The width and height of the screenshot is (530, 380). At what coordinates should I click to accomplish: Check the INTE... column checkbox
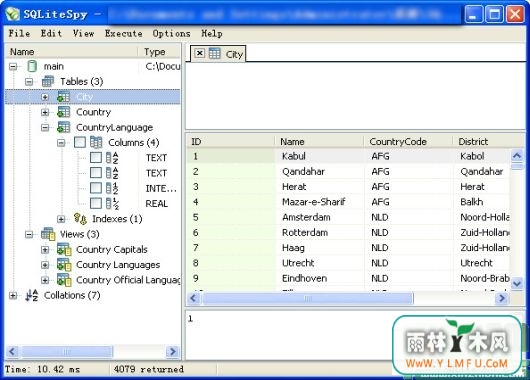(96, 188)
